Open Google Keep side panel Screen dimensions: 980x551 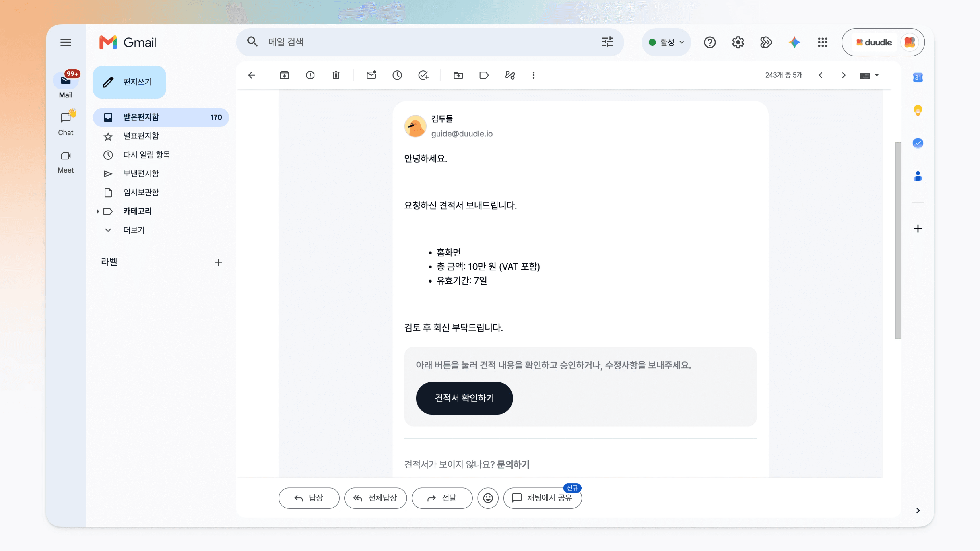(x=918, y=110)
